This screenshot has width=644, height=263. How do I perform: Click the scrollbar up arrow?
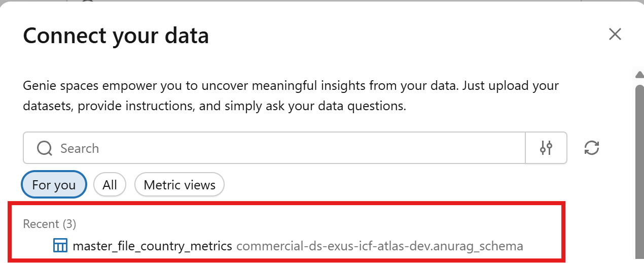click(x=639, y=75)
